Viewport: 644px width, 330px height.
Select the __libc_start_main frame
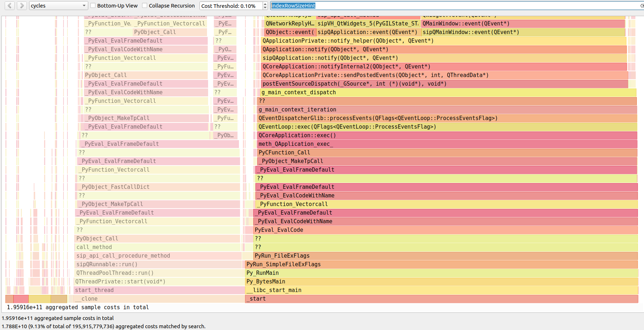tap(441, 290)
